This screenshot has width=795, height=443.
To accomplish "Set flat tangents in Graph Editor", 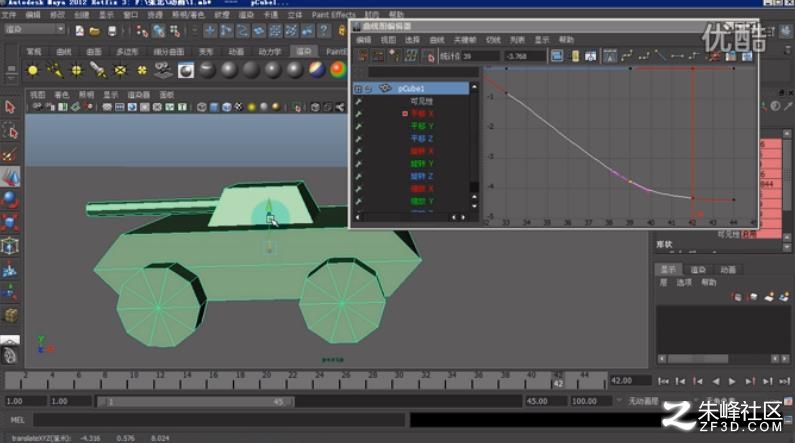I will 677,56.
